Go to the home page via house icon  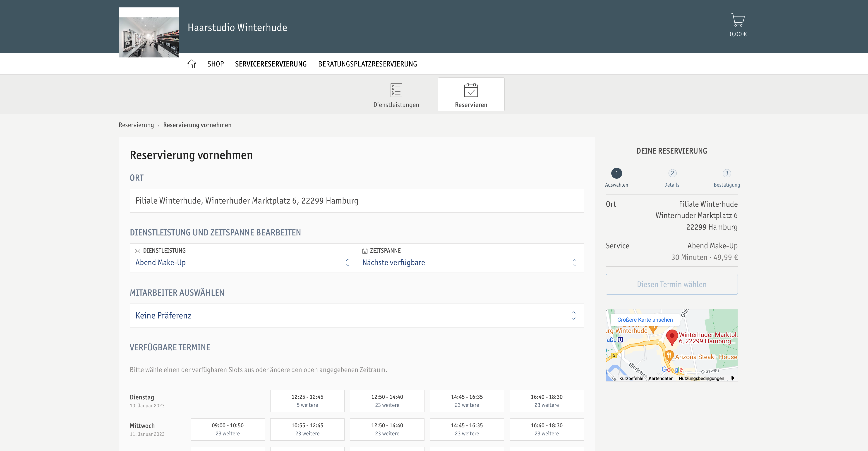(x=192, y=64)
